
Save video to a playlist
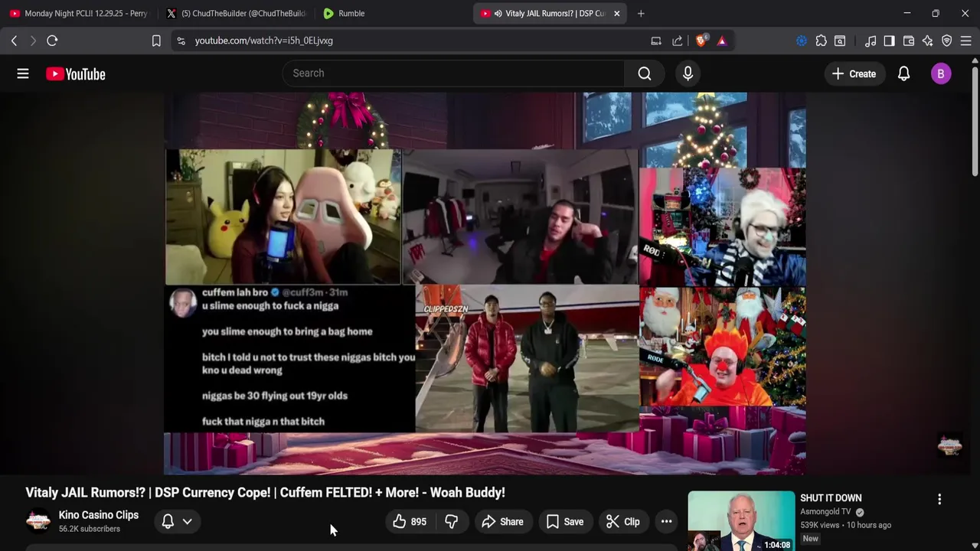click(565, 522)
